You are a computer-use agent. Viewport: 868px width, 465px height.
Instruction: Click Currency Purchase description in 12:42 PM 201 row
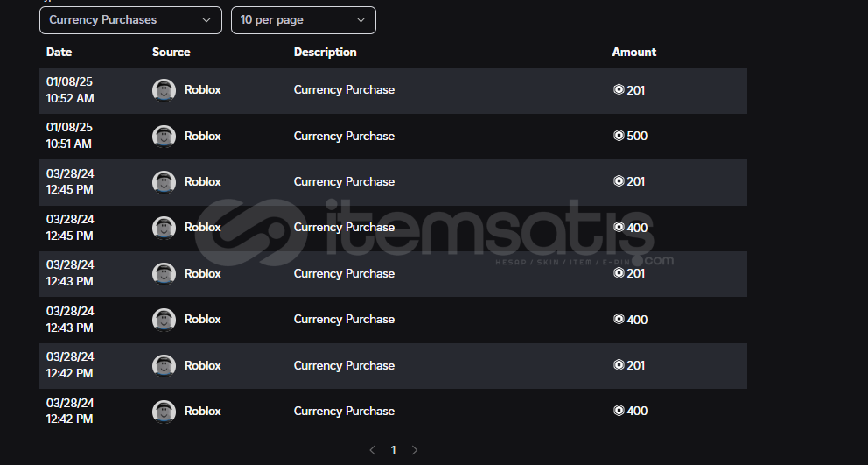344,366
